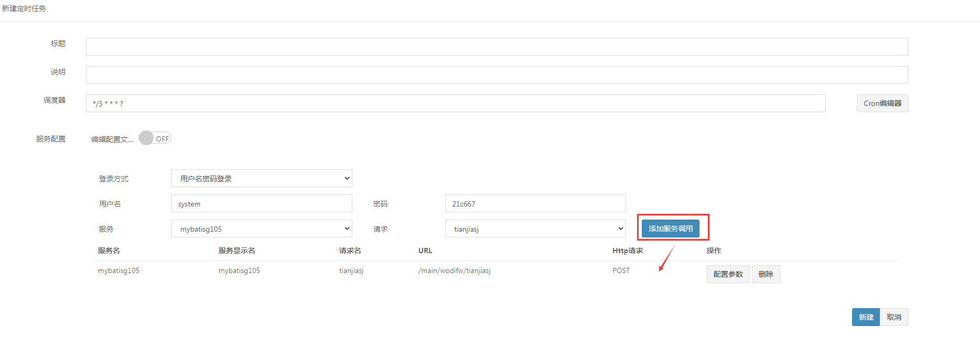Toggle the 编辑配置文件 OFF switch
980x348 pixels.
155,138
